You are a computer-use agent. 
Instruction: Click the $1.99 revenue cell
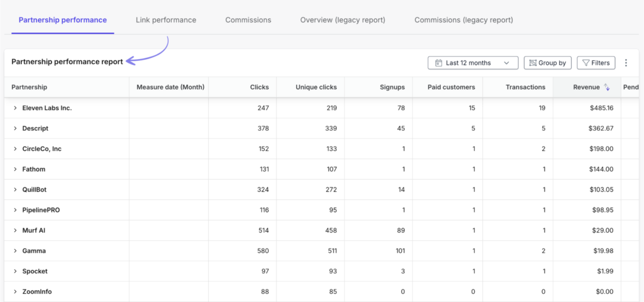coord(587,271)
